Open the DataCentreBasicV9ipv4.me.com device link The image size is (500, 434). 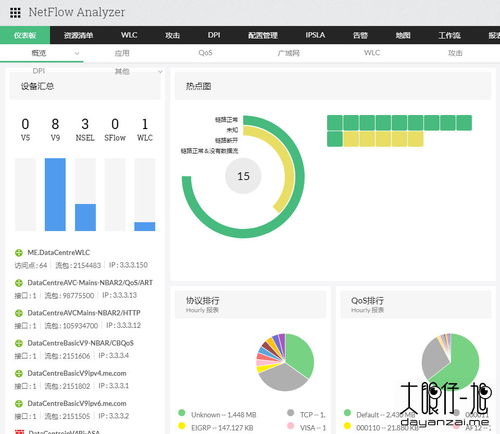coord(77,373)
